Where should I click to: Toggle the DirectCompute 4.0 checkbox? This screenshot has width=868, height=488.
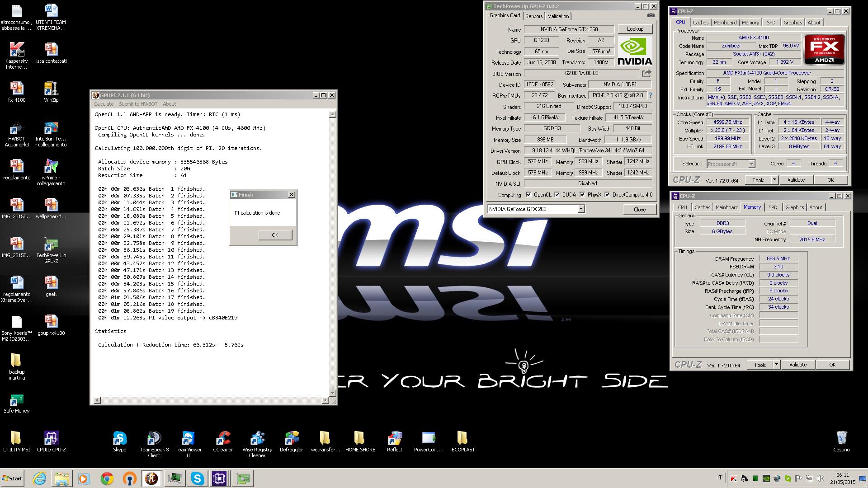point(607,195)
